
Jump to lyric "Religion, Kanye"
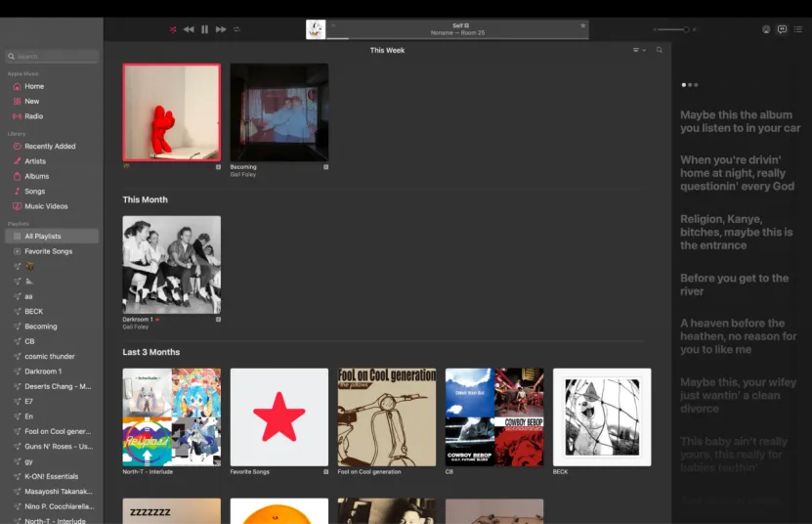click(x=737, y=233)
